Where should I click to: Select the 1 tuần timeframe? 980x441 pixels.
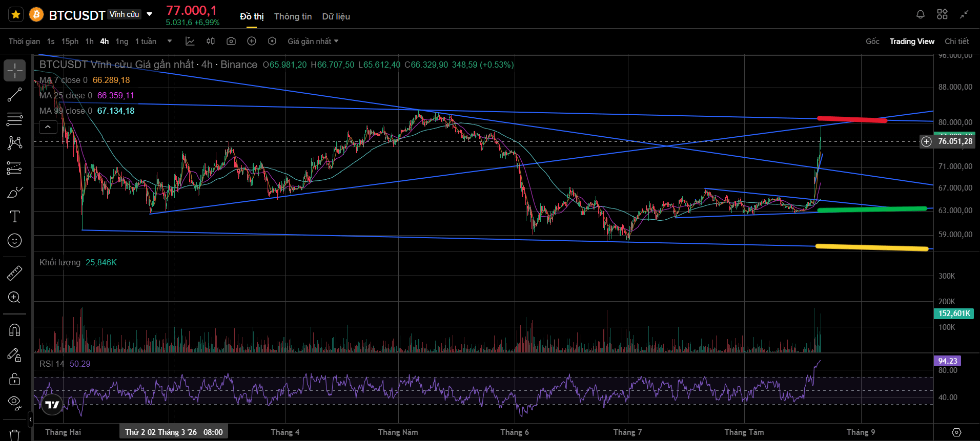click(146, 41)
